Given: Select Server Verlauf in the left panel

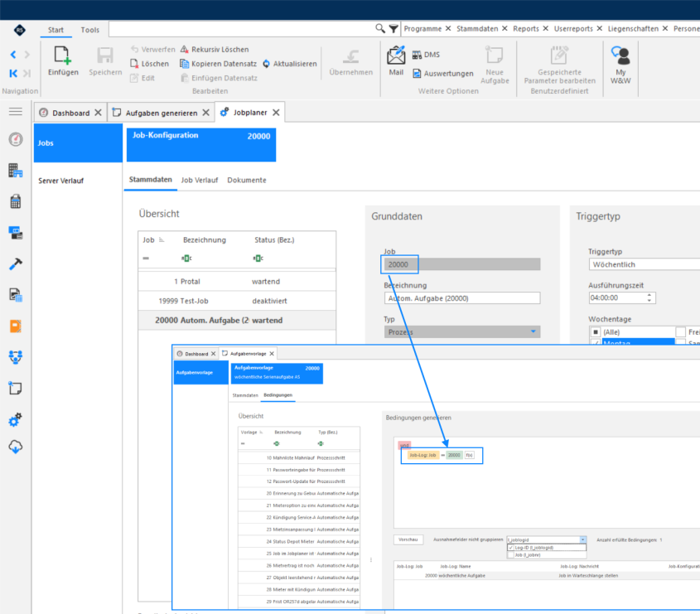Looking at the screenshot, I should pos(60,181).
